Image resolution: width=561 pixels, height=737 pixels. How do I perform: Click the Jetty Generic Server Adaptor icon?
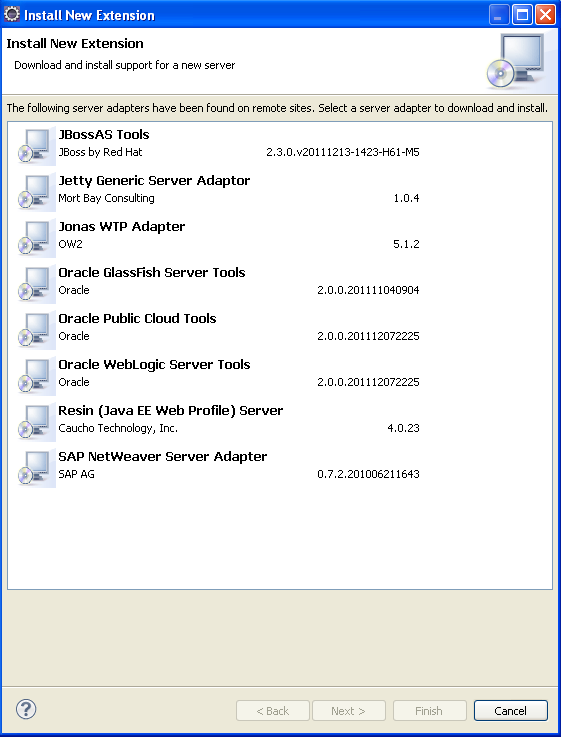35,192
